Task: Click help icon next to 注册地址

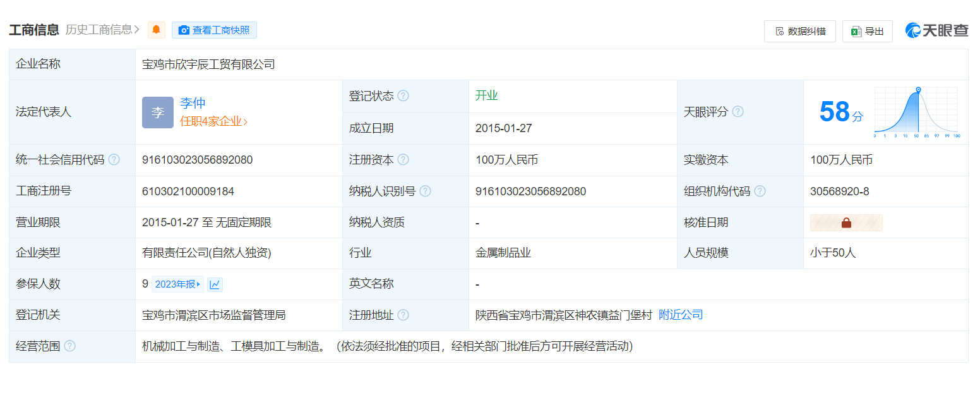Action: pyautogui.click(x=403, y=315)
